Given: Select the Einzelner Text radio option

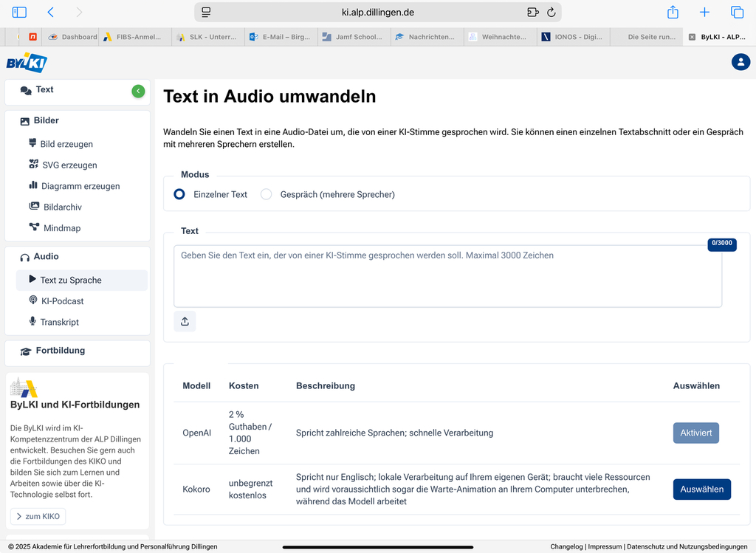Looking at the screenshot, I should tap(179, 194).
